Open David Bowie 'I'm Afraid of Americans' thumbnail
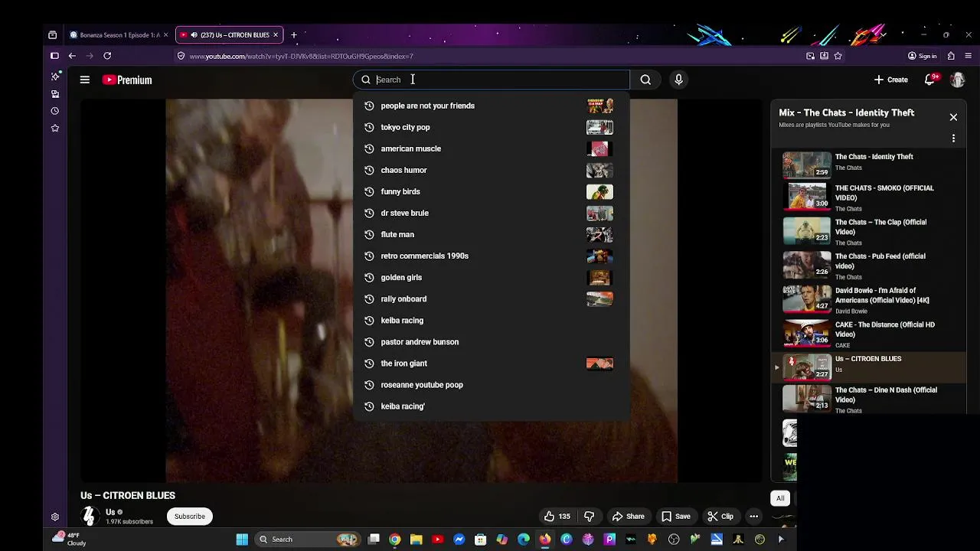The image size is (980, 551). (806, 298)
